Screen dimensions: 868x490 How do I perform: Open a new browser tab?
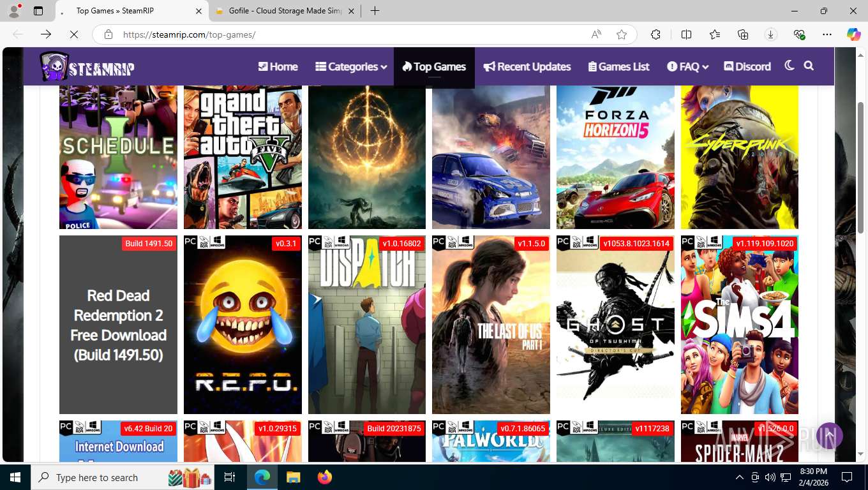tap(375, 11)
